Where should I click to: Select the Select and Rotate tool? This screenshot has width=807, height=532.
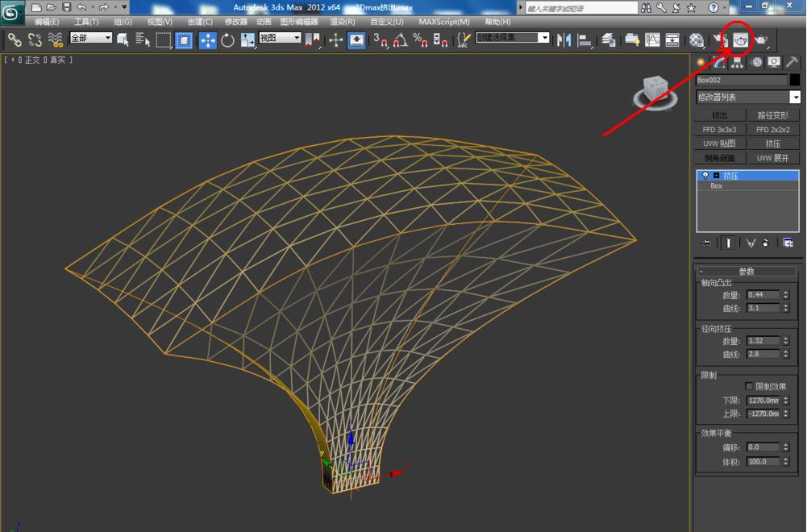[x=229, y=40]
